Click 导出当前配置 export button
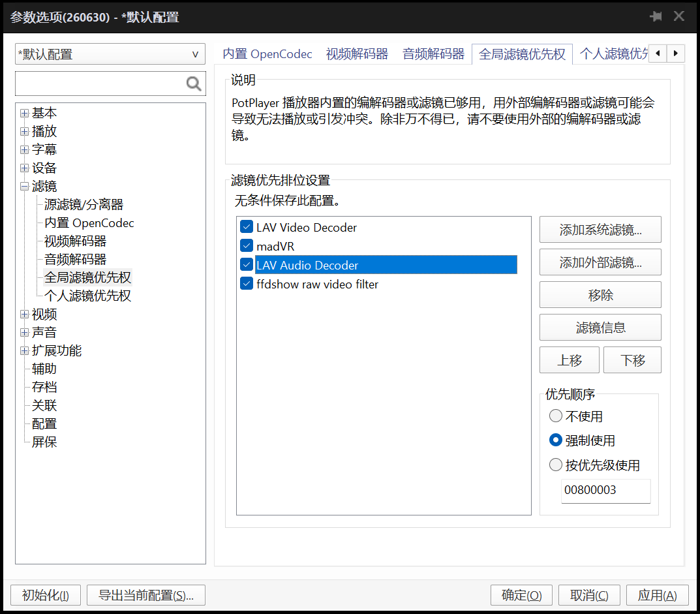This screenshot has height=614, width=700. pyautogui.click(x=146, y=595)
